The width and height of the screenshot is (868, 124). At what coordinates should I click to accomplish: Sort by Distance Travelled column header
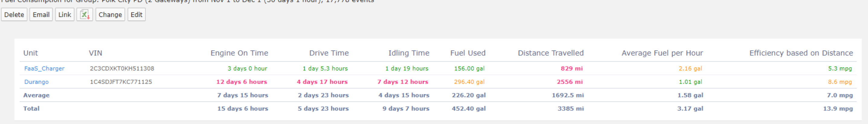coord(551,53)
